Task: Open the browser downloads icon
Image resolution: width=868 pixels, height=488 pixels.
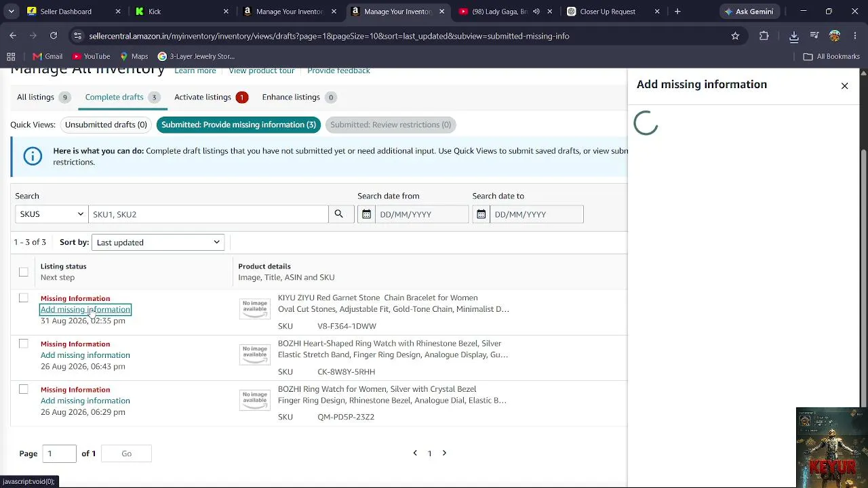Action: (794, 36)
